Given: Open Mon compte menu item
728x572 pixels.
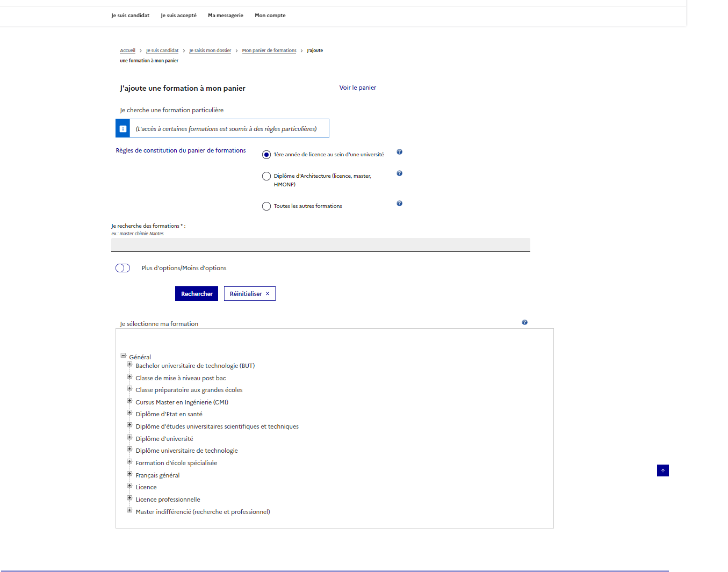Looking at the screenshot, I should [270, 16].
